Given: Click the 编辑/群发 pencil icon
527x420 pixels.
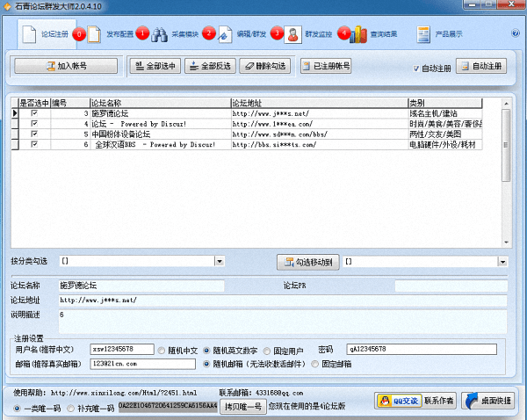Looking at the screenshot, I should click(224, 34).
